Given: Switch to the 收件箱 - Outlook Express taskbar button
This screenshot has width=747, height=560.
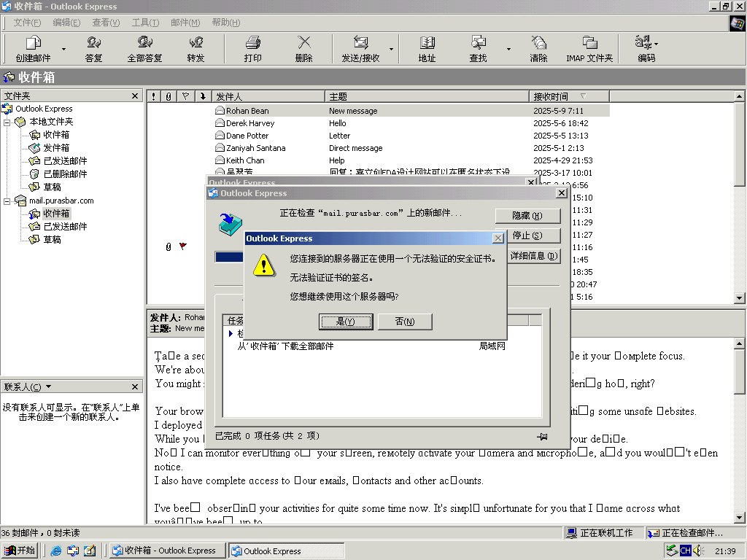Looking at the screenshot, I should [167, 551].
